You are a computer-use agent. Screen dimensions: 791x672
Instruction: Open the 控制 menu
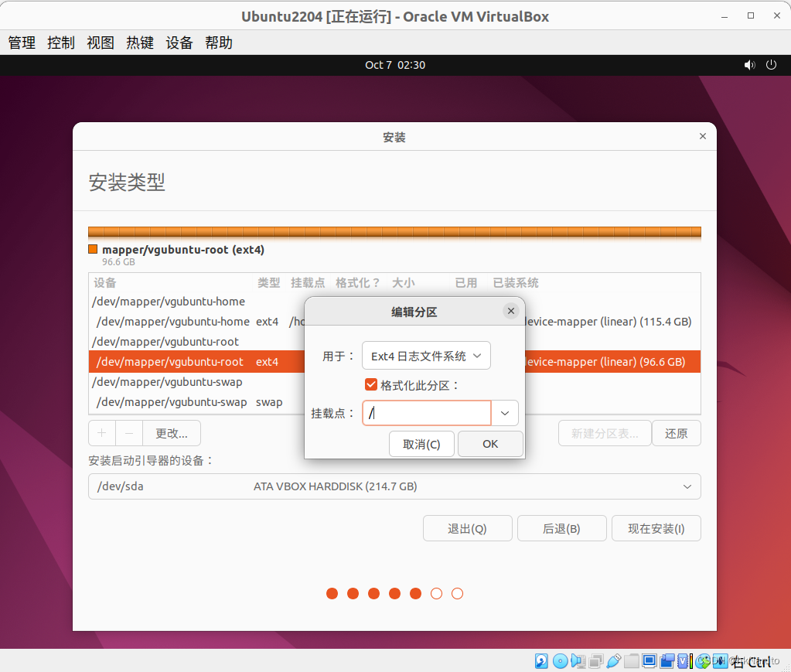(x=61, y=43)
